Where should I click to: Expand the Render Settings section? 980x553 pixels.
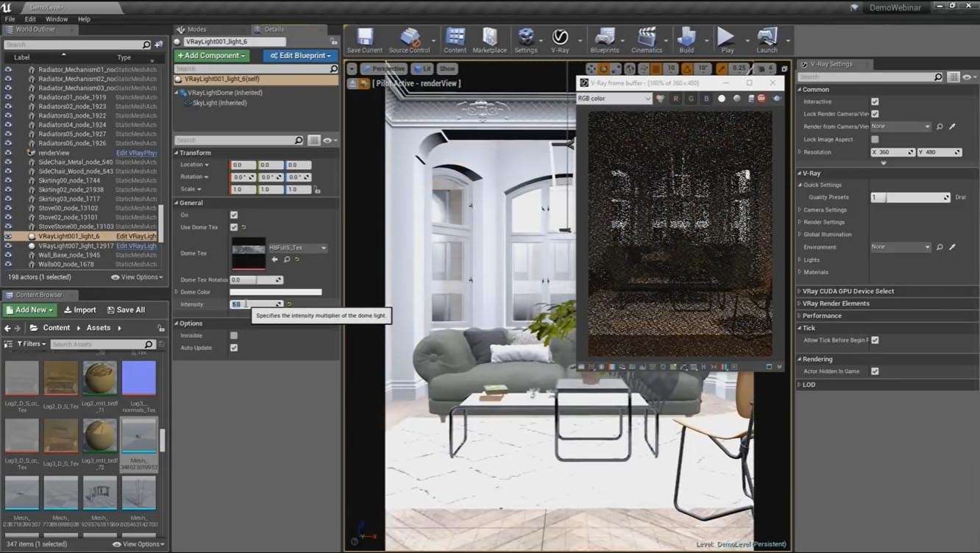[x=823, y=222]
